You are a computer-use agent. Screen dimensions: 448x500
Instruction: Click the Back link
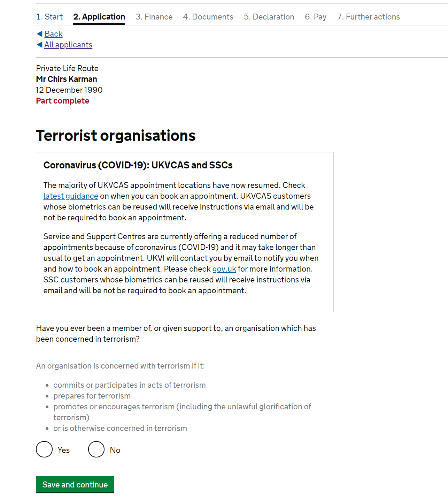coord(54,34)
